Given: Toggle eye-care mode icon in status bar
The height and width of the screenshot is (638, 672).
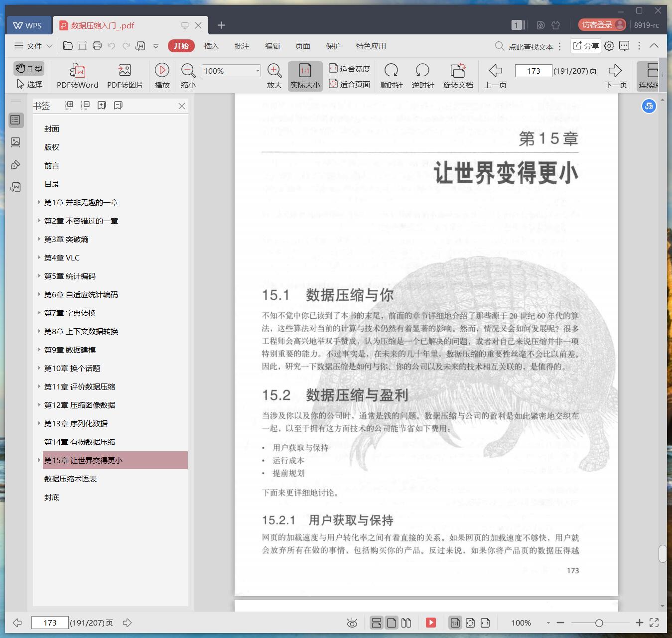Looking at the screenshot, I should point(352,623).
